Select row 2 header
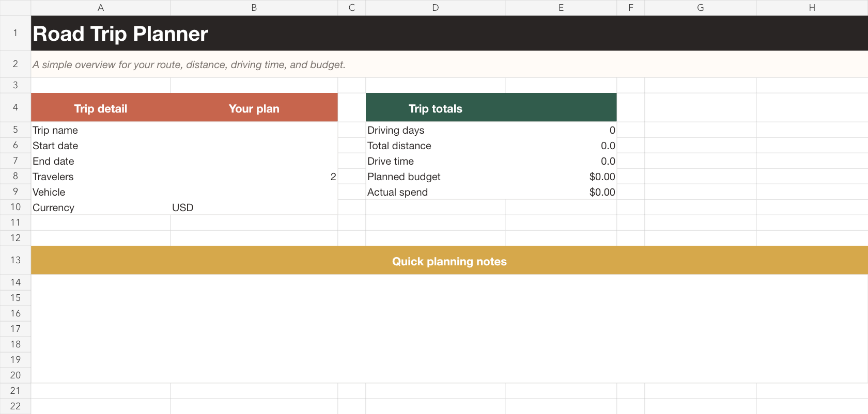This screenshot has height=414, width=868. coord(16,64)
